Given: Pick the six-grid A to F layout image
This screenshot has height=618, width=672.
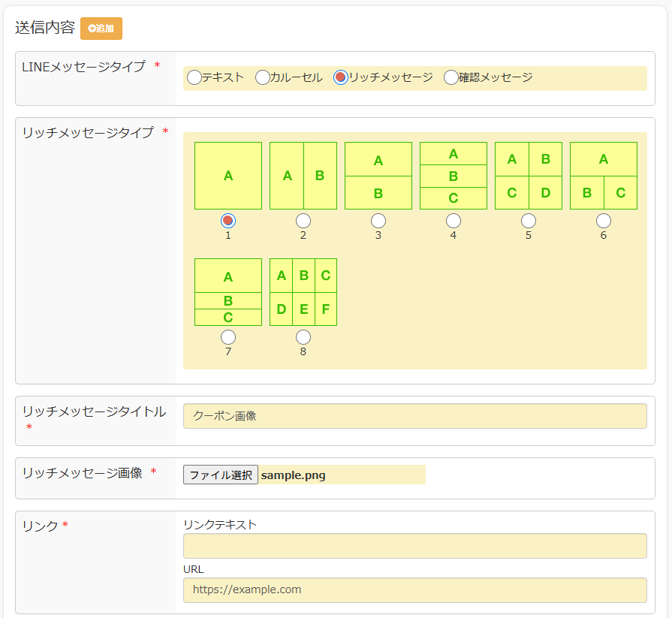Looking at the screenshot, I should pos(303,292).
